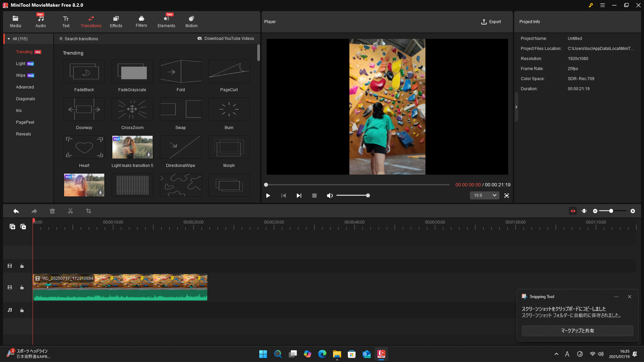The height and width of the screenshot is (362, 644).
Task: Open the Filters tab
Action: click(141, 21)
